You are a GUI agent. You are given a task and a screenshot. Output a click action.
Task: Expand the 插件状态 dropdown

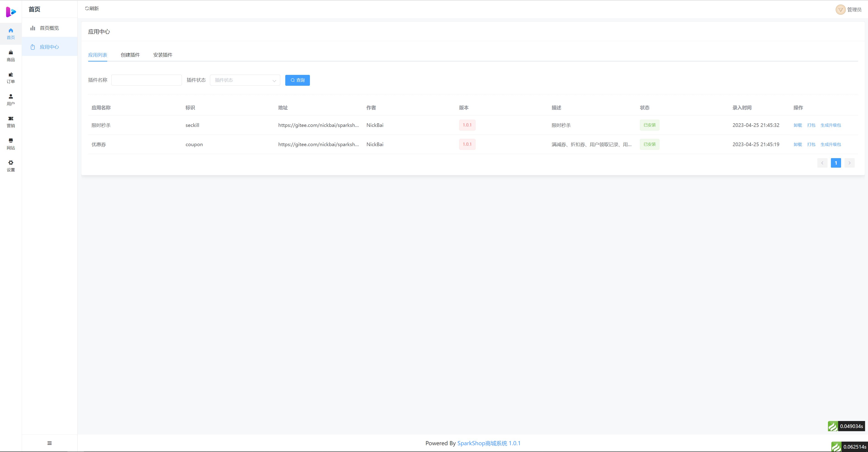(245, 80)
